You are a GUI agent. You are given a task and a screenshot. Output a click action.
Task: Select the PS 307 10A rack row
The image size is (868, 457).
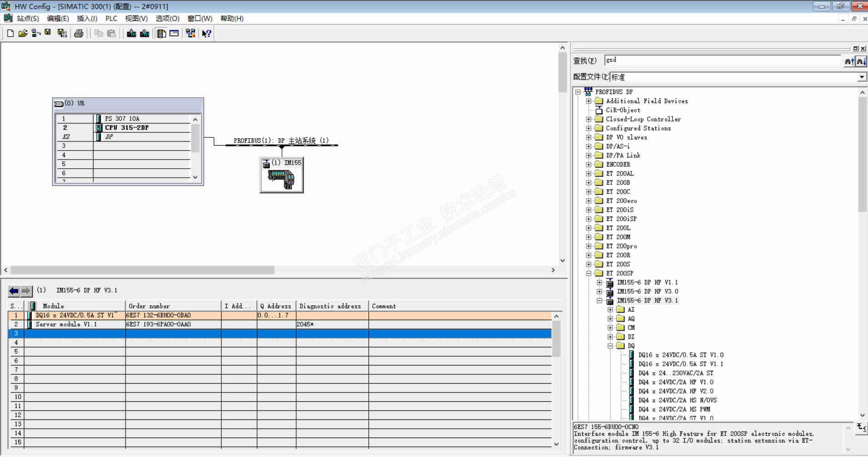(123, 119)
